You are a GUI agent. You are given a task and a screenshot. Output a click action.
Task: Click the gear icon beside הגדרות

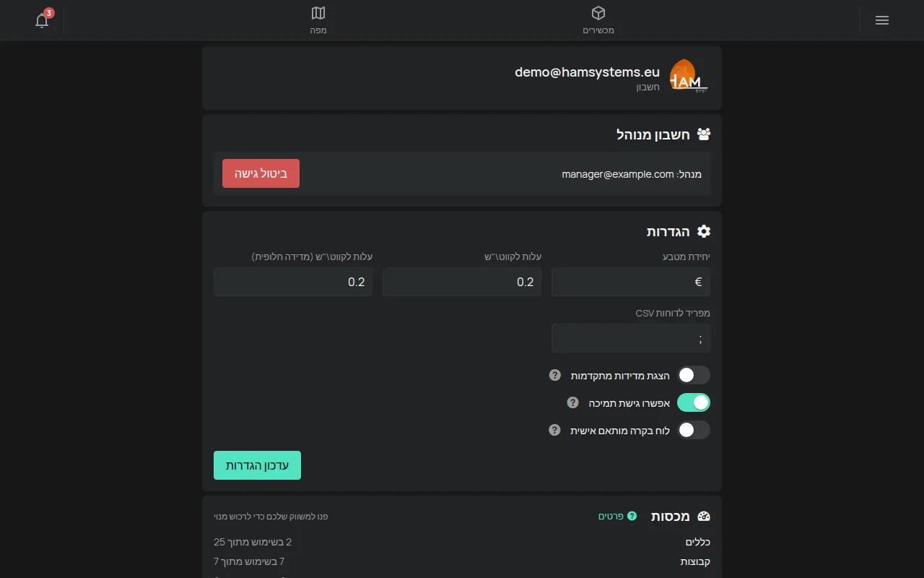click(704, 231)
